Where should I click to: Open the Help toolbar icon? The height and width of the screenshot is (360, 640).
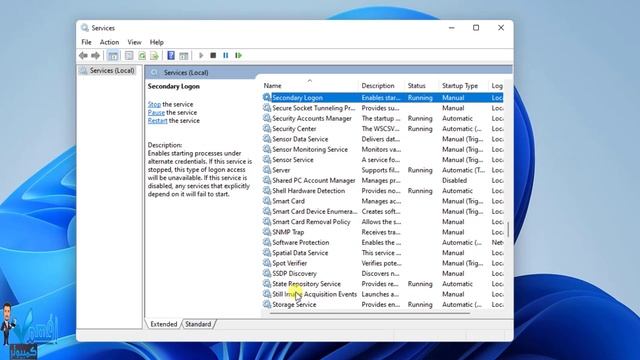(171, 56)
